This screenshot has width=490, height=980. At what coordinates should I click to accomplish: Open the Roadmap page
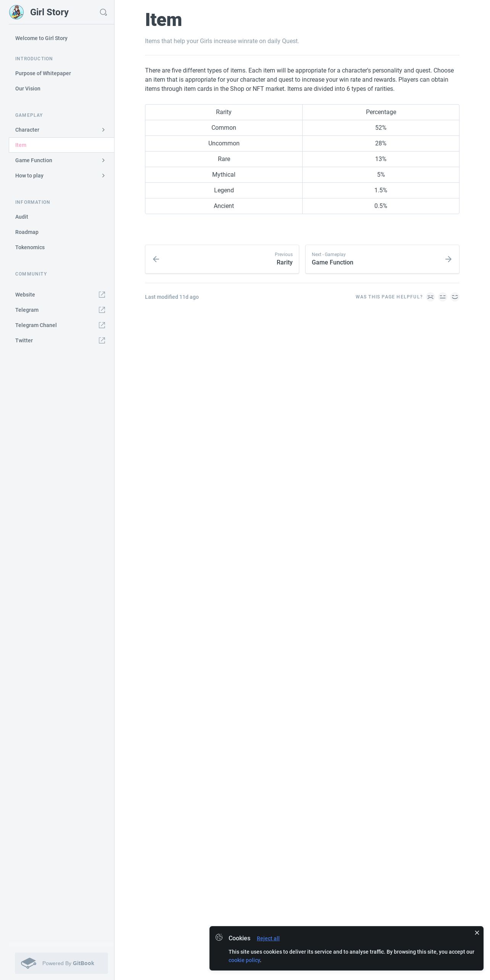(x=61, y=232)
